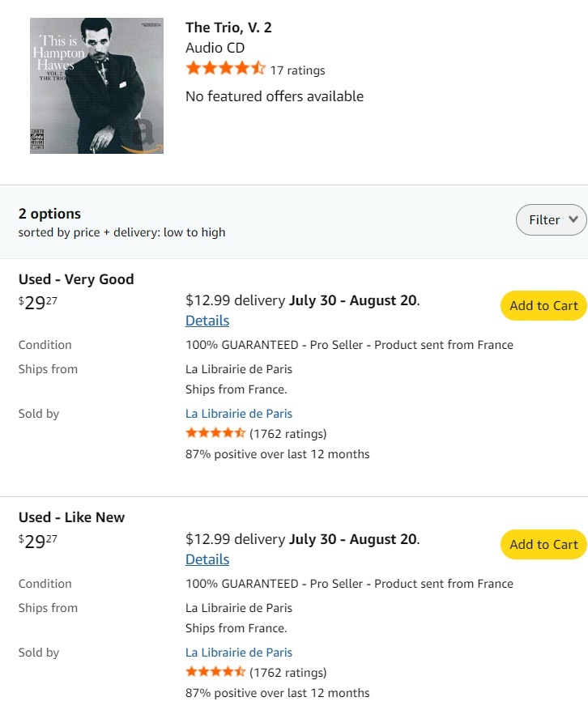
Task: Click the product's orange star rating icon
Action: pyautogui.click(x=225, y=70)
